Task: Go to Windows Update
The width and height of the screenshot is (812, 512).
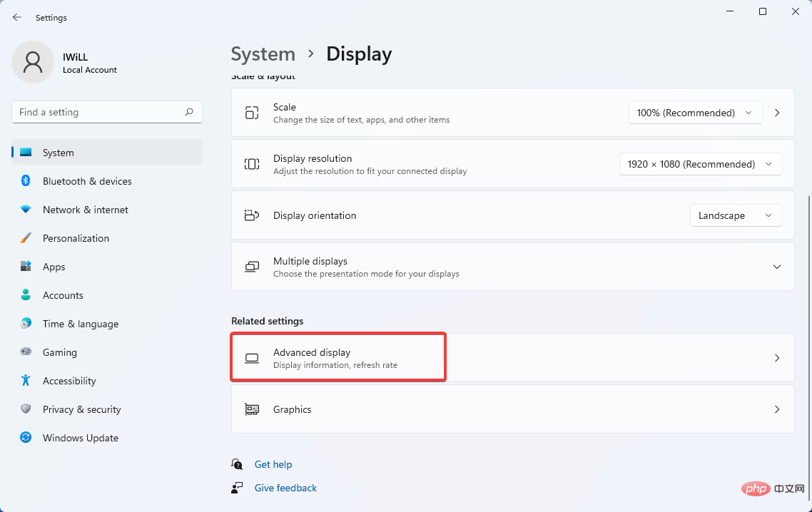Action: tap(107, 437)
